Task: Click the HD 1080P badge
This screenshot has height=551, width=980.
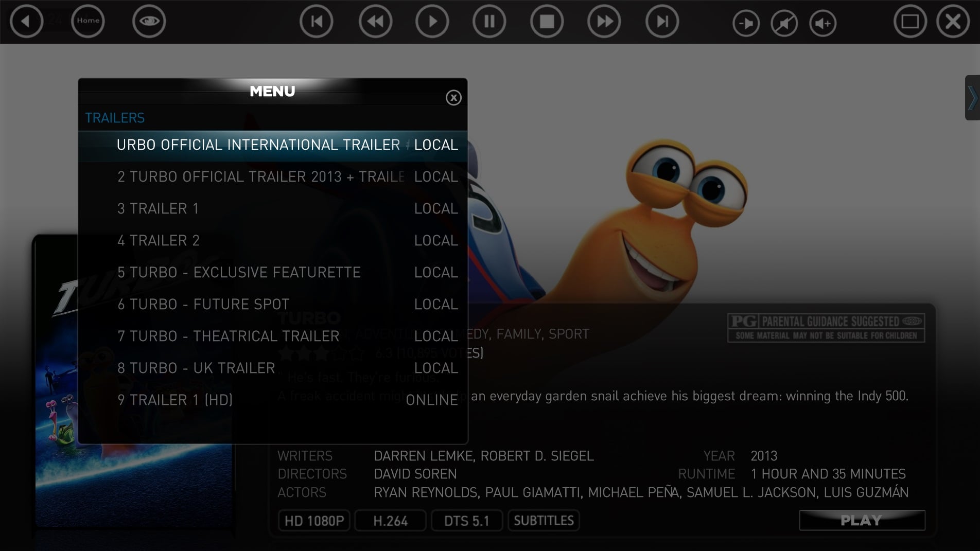Action: 314,521
